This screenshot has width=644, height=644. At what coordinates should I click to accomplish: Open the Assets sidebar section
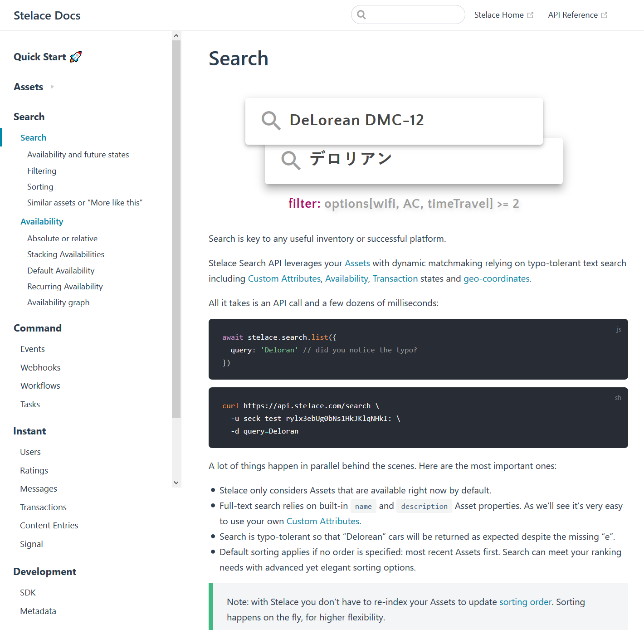(x=29, y=87)
